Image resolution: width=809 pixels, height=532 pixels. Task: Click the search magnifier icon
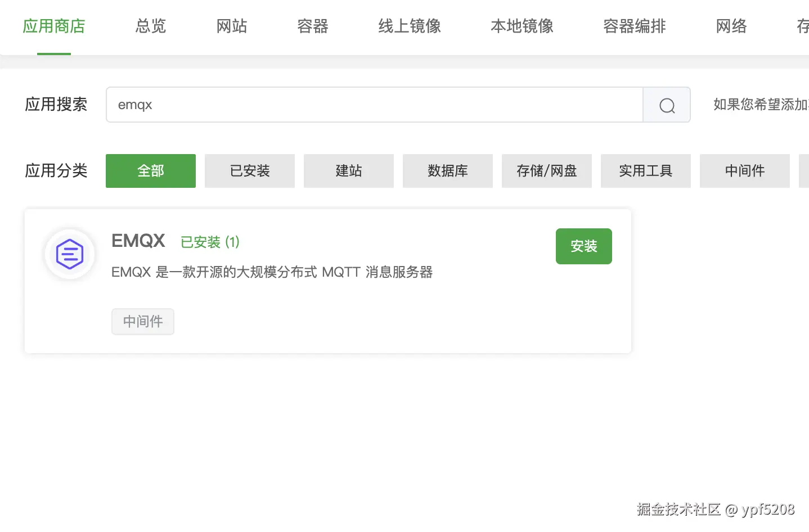click(x=667, y=105)
